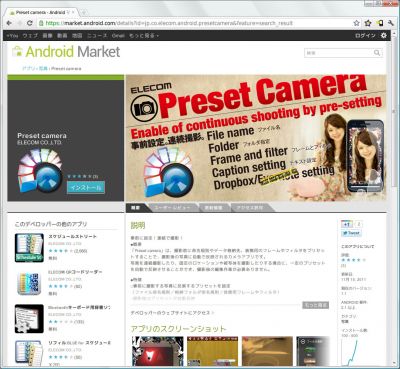
Task: Click the Google +1 button
Action: (347, 224)
